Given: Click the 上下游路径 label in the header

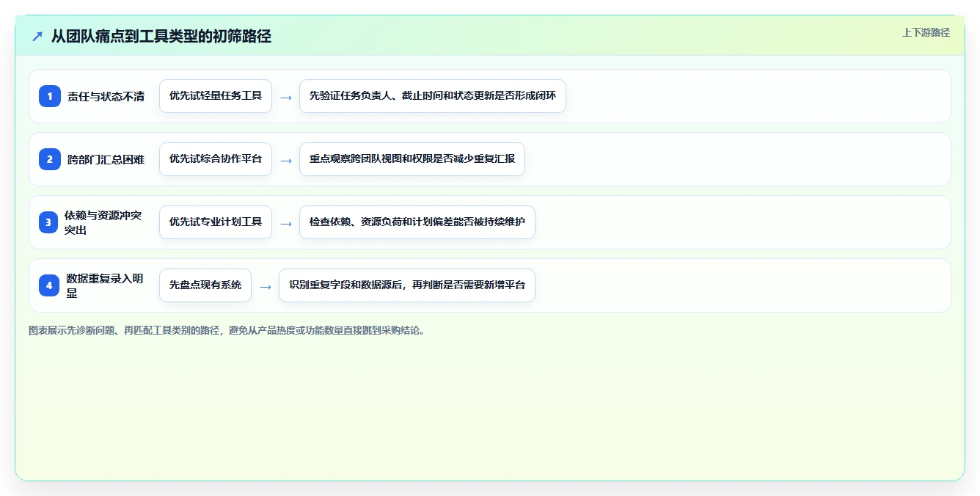Looking at the screenshot, I should point(926,32).
